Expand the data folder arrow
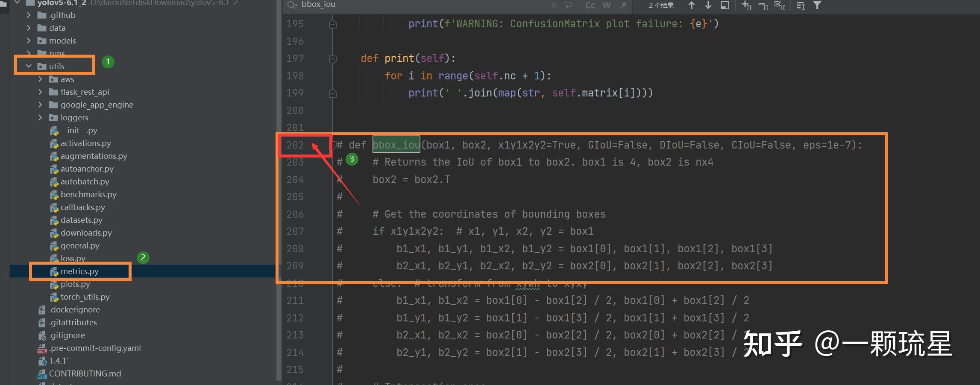This screenshot has width=980, height=385. (x=29, y=28)
